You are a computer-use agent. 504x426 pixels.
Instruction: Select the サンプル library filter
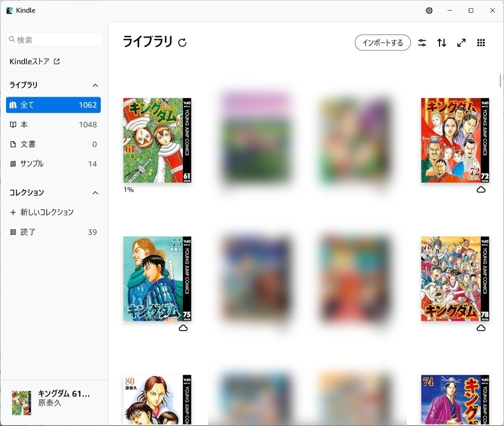[53, 164]
